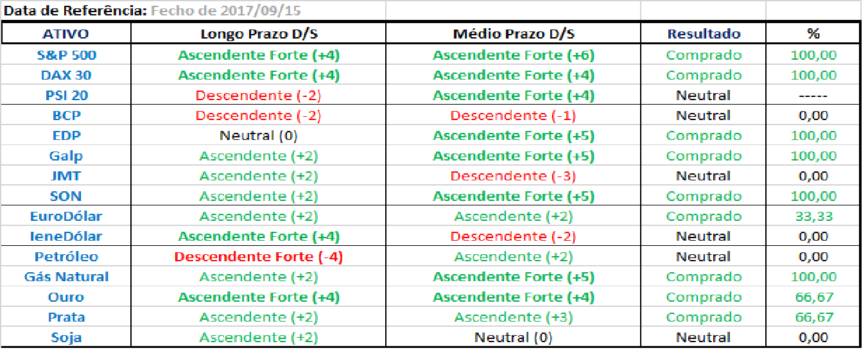Screen dimensions: 868x355
Task: Click the Petróleo asset name
Action: [x=66, y=257]
